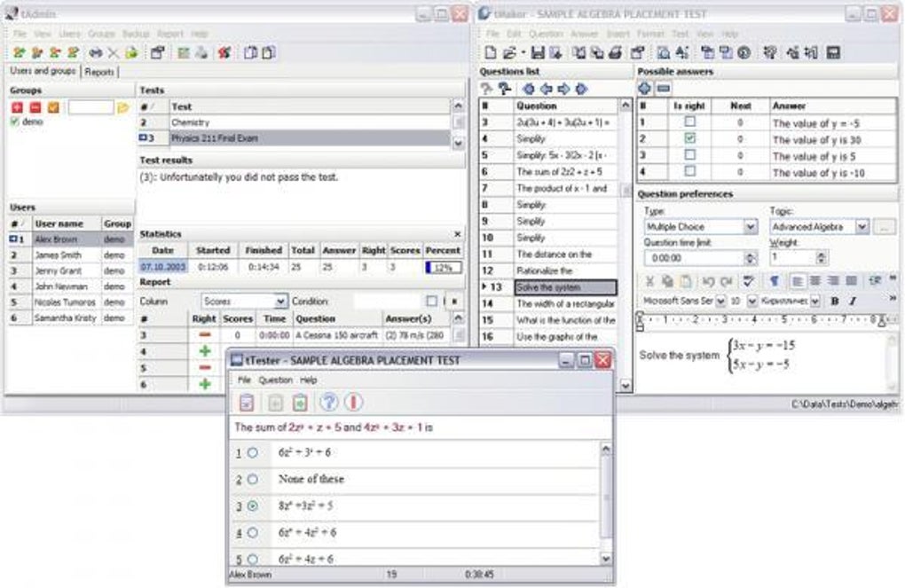905x588 pixels.
Task: Click the Open folder icon in tMaker toolbar
Action: [508, 53]
